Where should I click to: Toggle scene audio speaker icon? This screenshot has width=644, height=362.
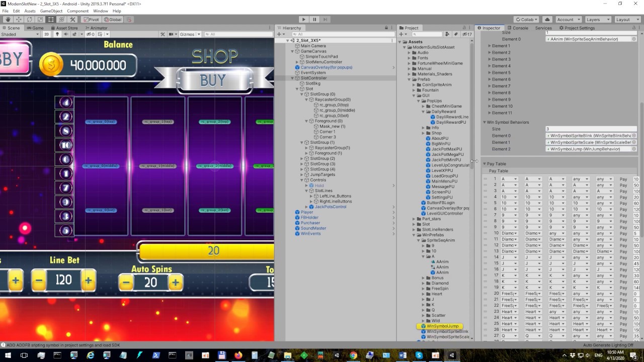(x=65, y=34)
